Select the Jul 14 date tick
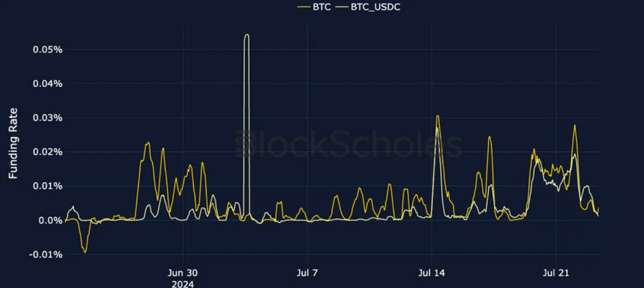 pos(432,273)
